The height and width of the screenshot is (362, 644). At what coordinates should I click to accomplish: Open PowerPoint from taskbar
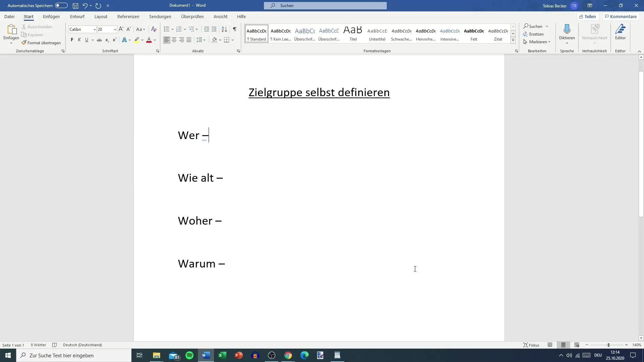(x=239, y=355)
